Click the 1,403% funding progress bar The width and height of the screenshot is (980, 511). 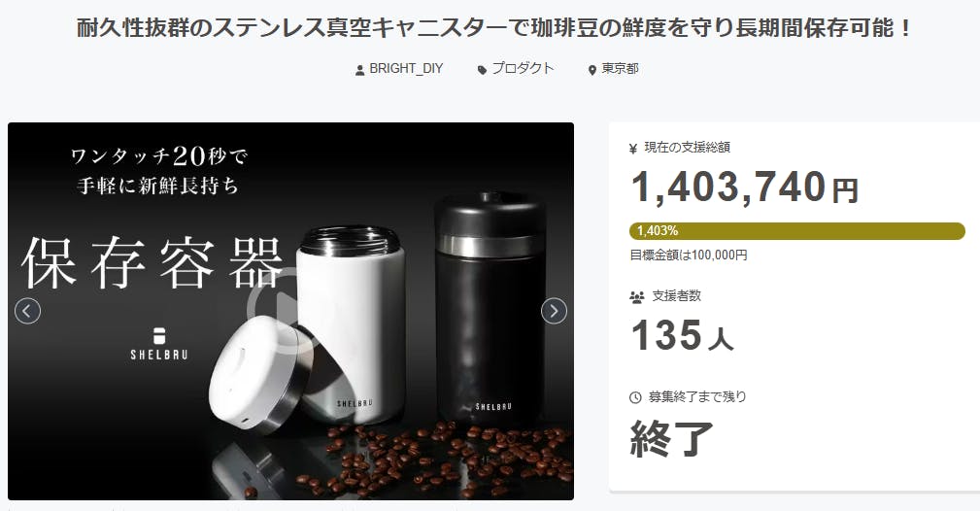[x=796, y=231]
